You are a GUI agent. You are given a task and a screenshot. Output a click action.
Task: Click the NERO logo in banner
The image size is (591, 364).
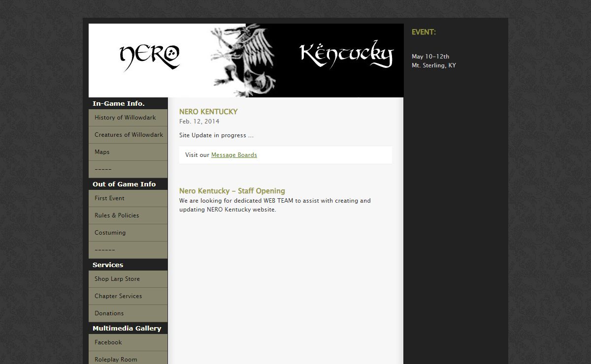(x=150, y=57)
